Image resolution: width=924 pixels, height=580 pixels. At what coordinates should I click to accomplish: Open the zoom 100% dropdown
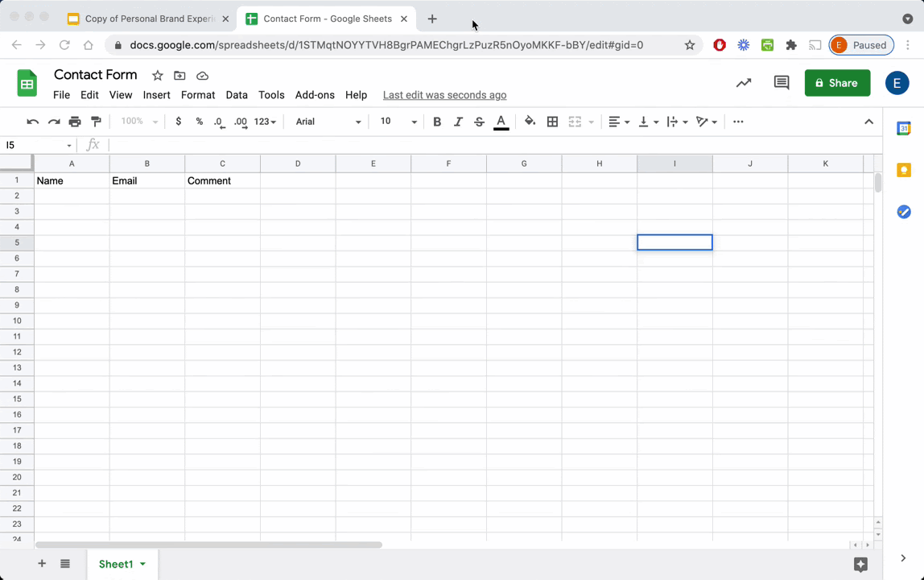139,122
